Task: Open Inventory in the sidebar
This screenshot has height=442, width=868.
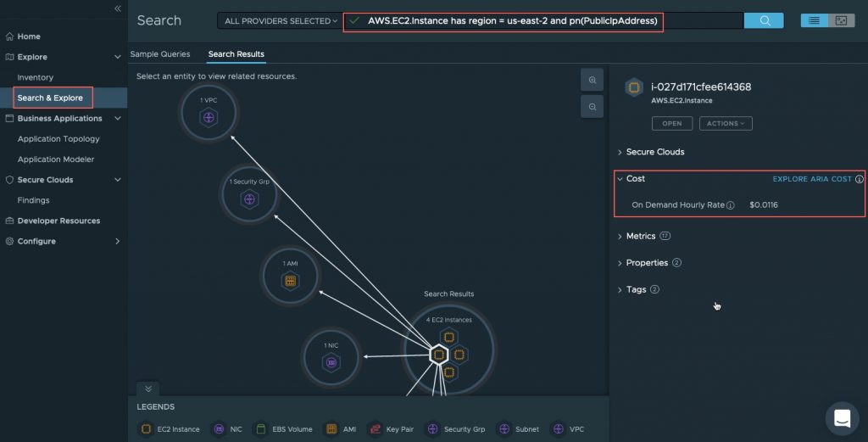Action: [x=36, y=77]
